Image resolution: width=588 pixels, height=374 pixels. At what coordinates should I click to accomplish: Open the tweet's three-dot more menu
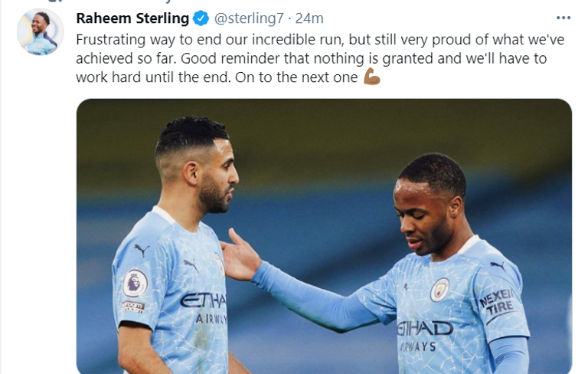[x=563, y=18]
